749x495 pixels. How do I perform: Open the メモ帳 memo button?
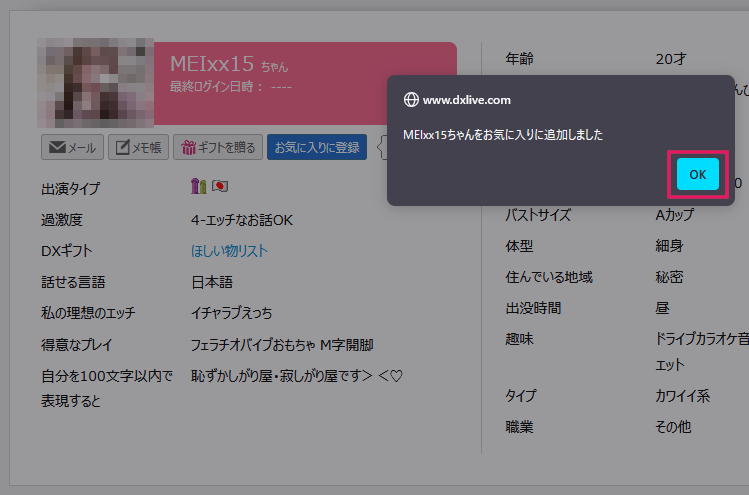(138, 148)
